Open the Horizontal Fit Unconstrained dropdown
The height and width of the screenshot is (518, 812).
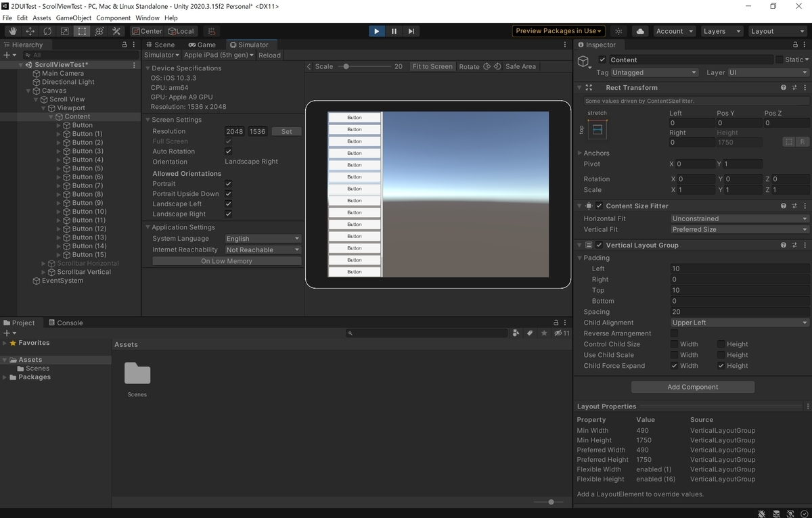(x=739, y=218)
